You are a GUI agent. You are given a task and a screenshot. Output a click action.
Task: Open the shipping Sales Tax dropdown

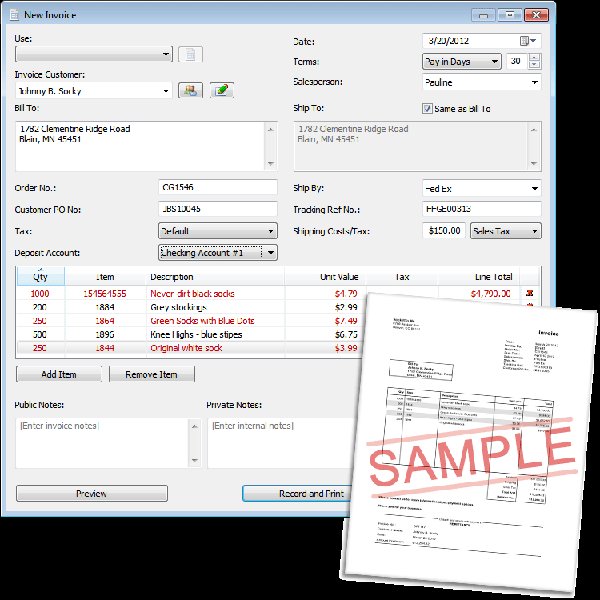505,231
